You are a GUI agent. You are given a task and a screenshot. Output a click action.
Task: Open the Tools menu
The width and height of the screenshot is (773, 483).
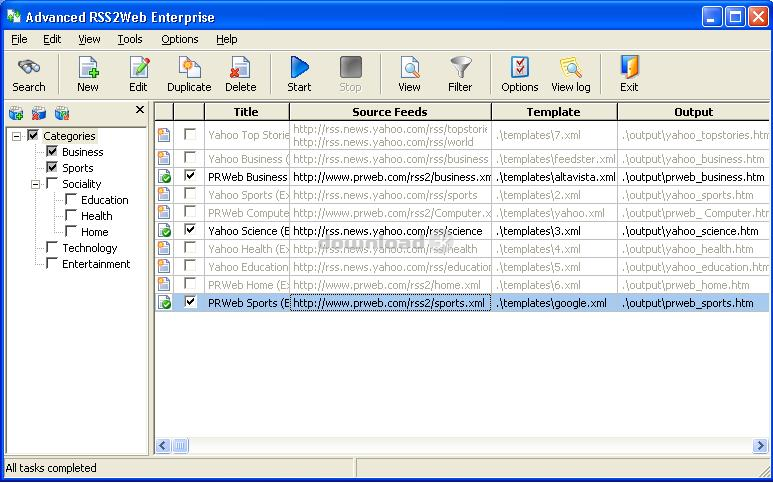coord(130,39)
